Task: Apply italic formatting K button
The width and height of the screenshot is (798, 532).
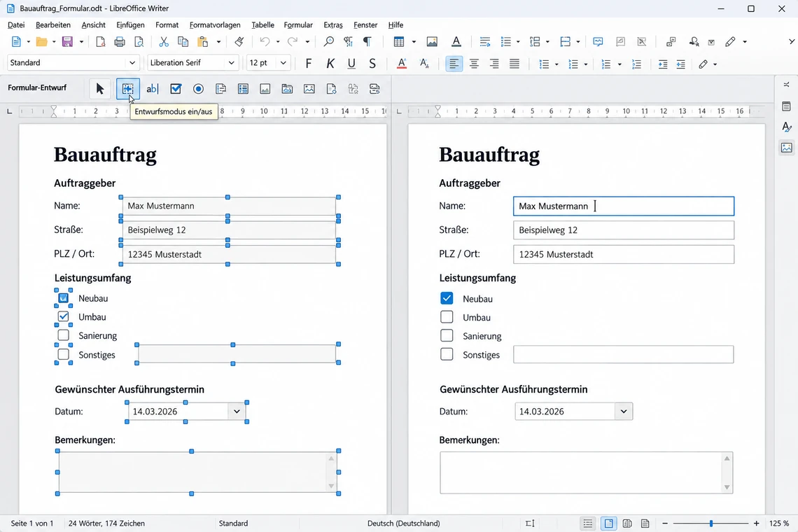Action: [330, 64]
